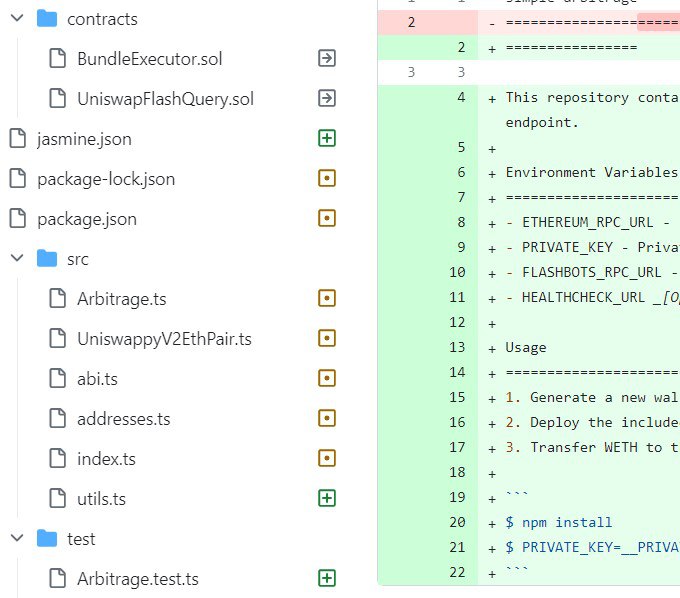Open index.ts in the file tree
This screenshot has width=680, height=598.
coord(106,459)
